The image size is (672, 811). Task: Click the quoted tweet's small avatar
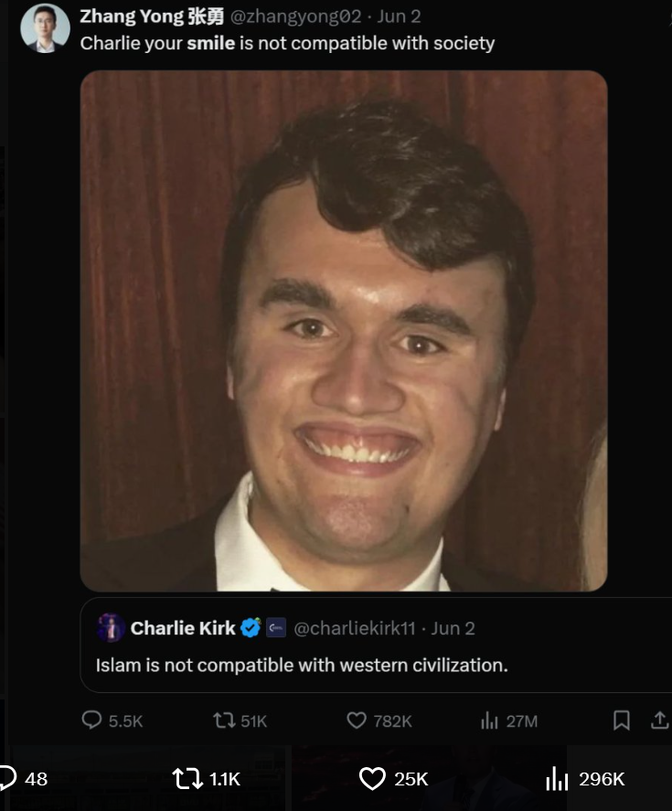[x=112, y=628]
